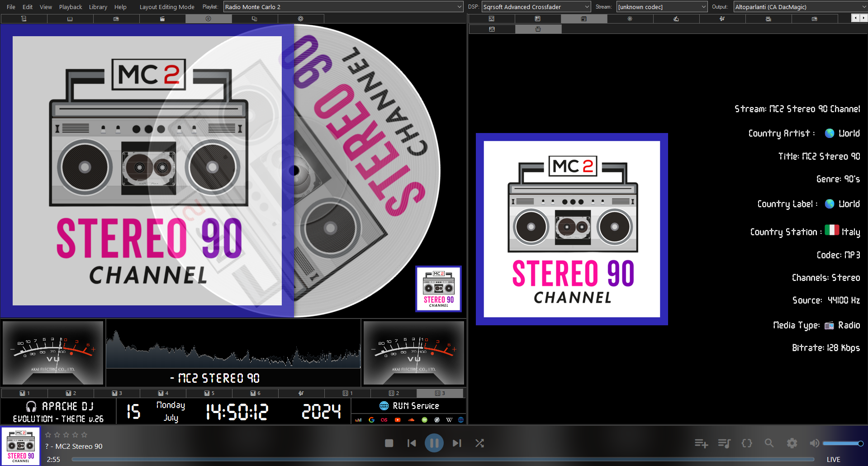Expand the Output Altoparlanti device dropdown
Image resolution: width=868 pixels, height=466 pixels.
[800, 7]
